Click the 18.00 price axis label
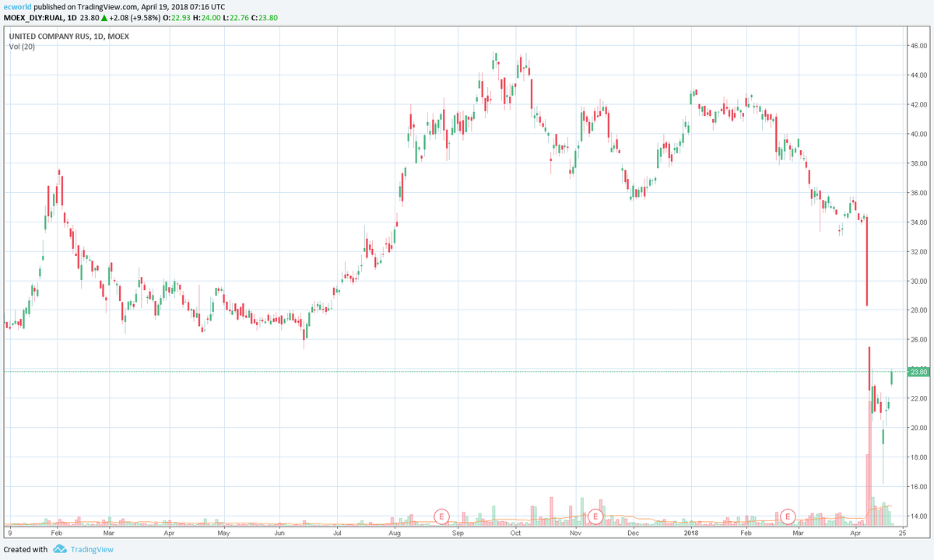Image resolution: width=934 pixels, height=560 pixels. [918, 457]
